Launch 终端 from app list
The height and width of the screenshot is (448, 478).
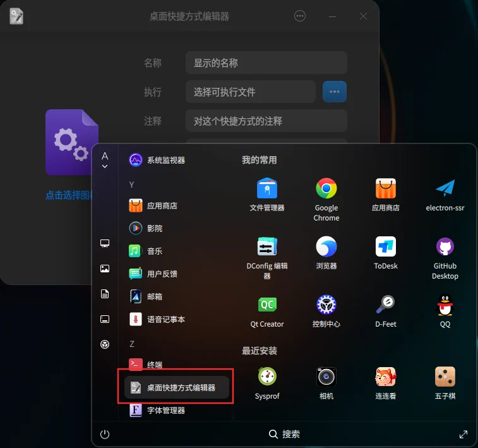pyautogui.click(x=177, y=365)
